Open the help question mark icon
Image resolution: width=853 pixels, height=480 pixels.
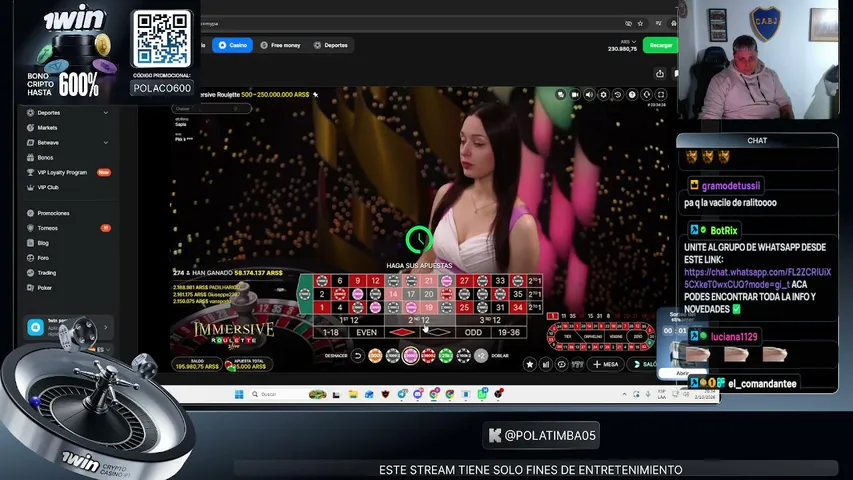click(632, 95)
